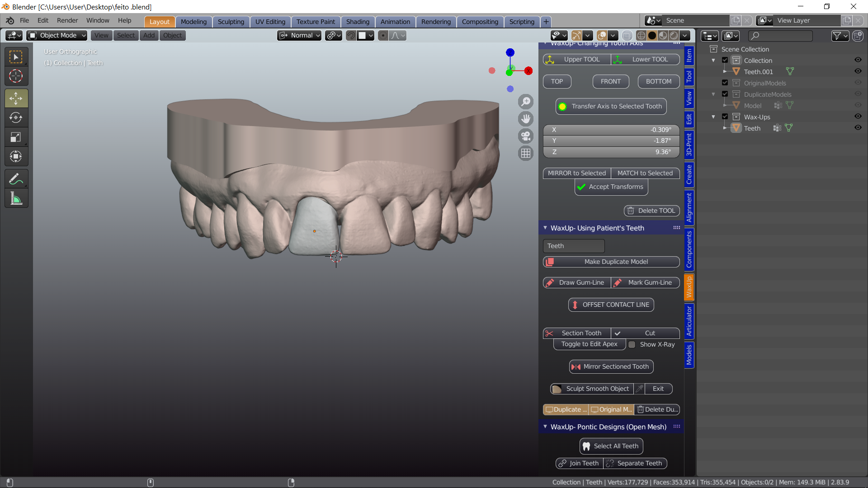The width and height of the screenshot is (868, 488).
Task: Switch to the Sculpting workspace tab
Action: pos(231,22)
